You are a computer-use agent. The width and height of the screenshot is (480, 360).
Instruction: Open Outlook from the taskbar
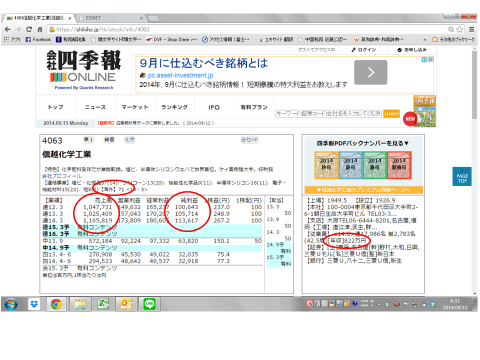click(x=127, y=304)
